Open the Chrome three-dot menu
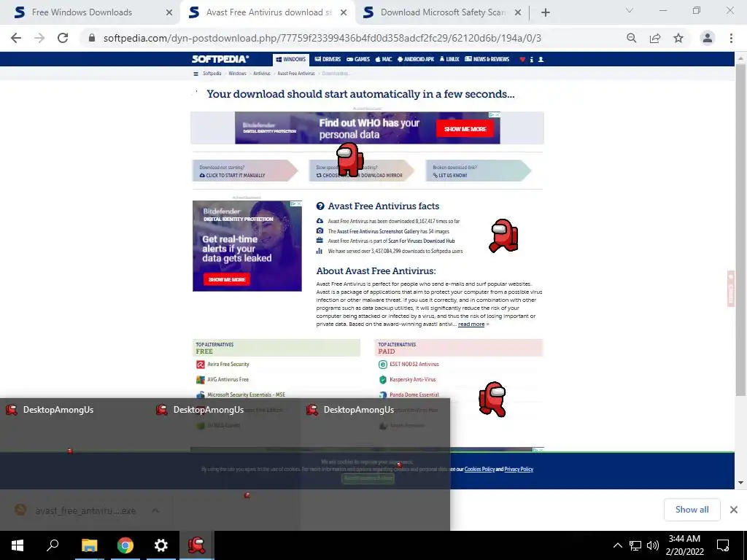Viewport: 747px width, 560px height. click(731, 38)
